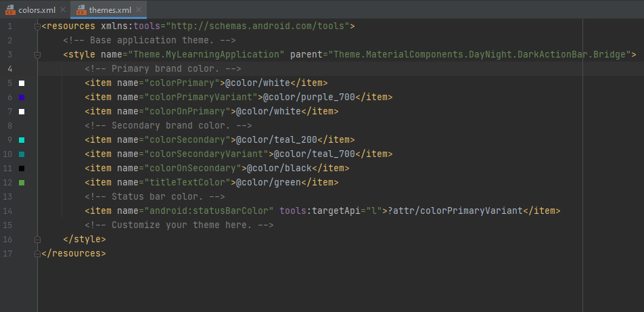The height and width of the screenshot is (312, 644).
Task: Open teal_700 gutter swatch on line 10
Action: tap(22, 154)
